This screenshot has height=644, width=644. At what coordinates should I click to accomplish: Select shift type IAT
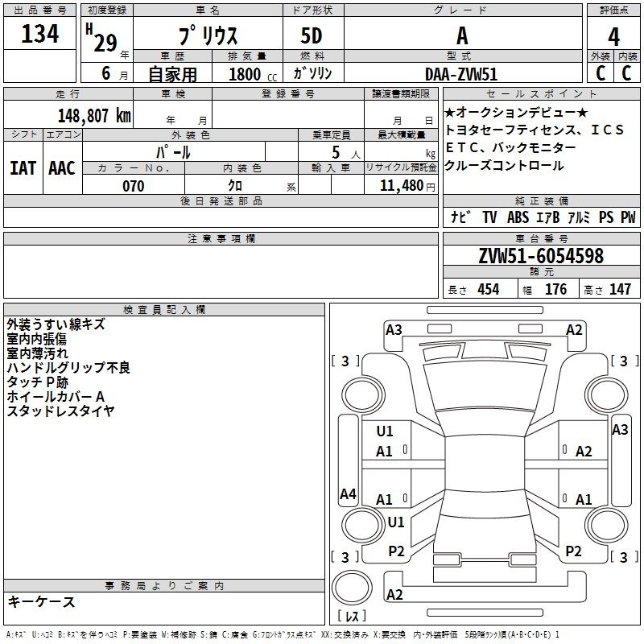point(23,168)
